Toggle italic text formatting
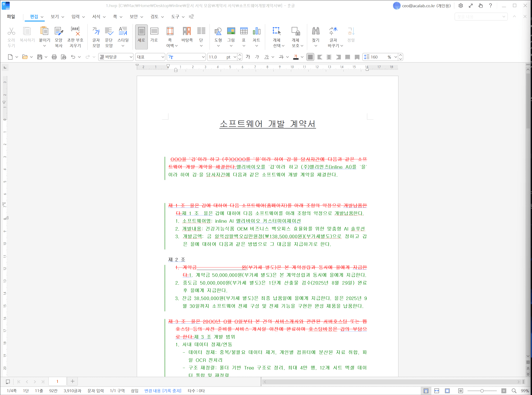The image size is (532, 395). tap(257, 57)
